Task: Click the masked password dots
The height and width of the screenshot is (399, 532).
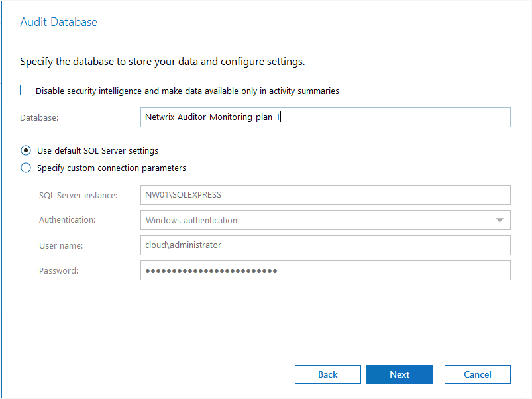Action: tap(211, 270)
